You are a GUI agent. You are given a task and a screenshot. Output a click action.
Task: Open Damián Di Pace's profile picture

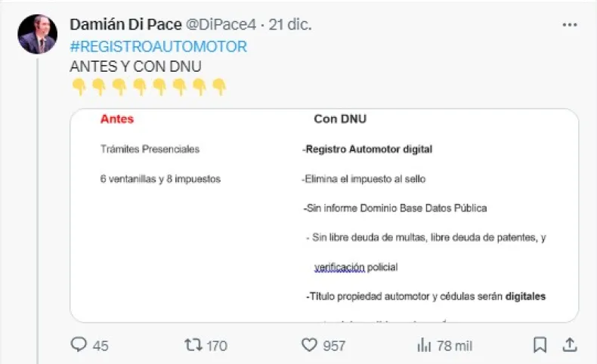click(x=38, y=34)
